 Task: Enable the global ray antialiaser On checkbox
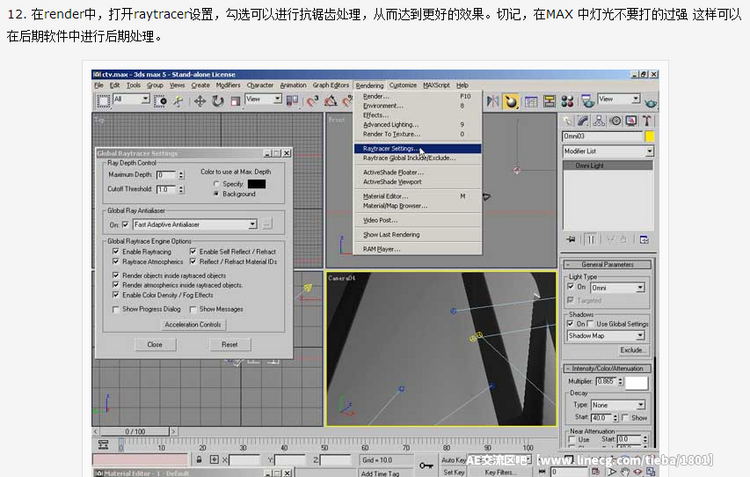(125, 224)
